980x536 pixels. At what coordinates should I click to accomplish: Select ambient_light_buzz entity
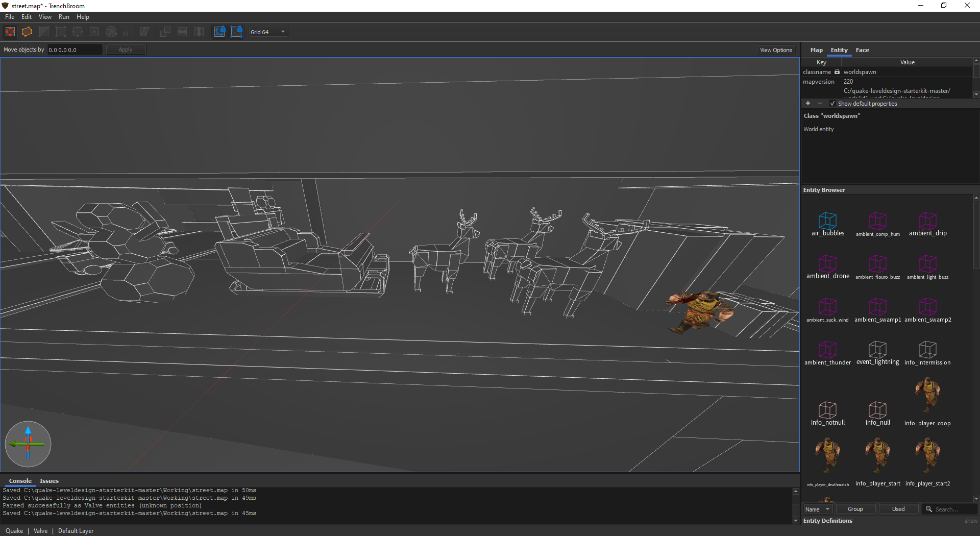[x=928, y=266]
